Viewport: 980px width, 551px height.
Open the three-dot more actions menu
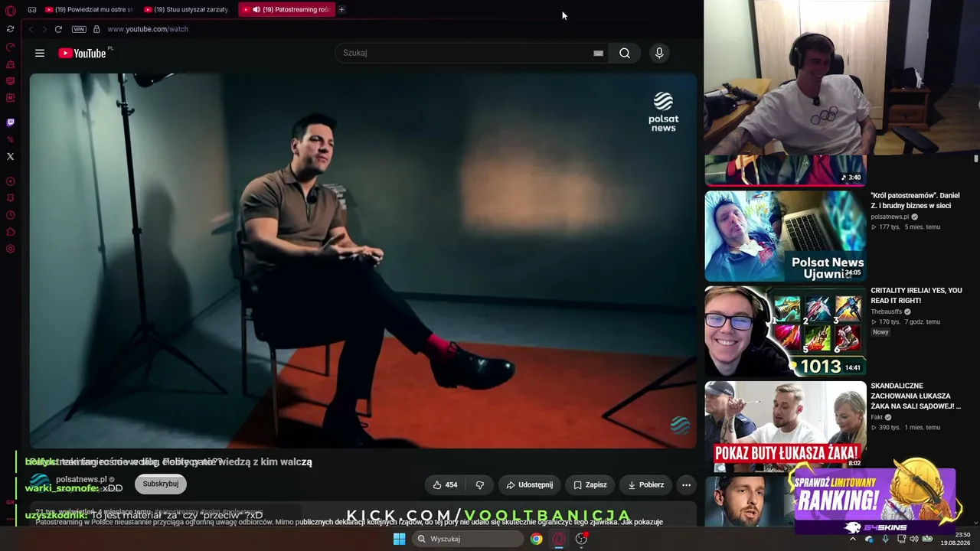(686, 484)
